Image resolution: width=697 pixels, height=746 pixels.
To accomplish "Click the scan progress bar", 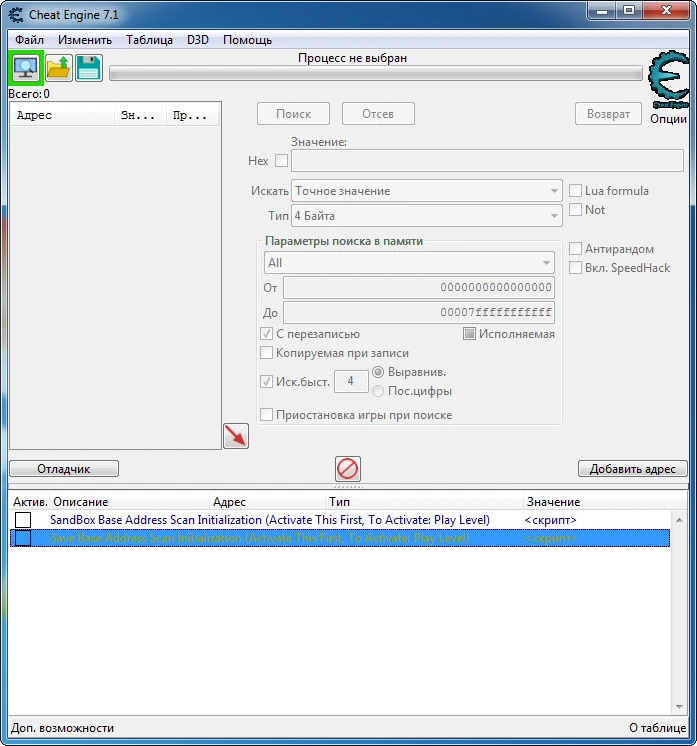I will point(376,73).
